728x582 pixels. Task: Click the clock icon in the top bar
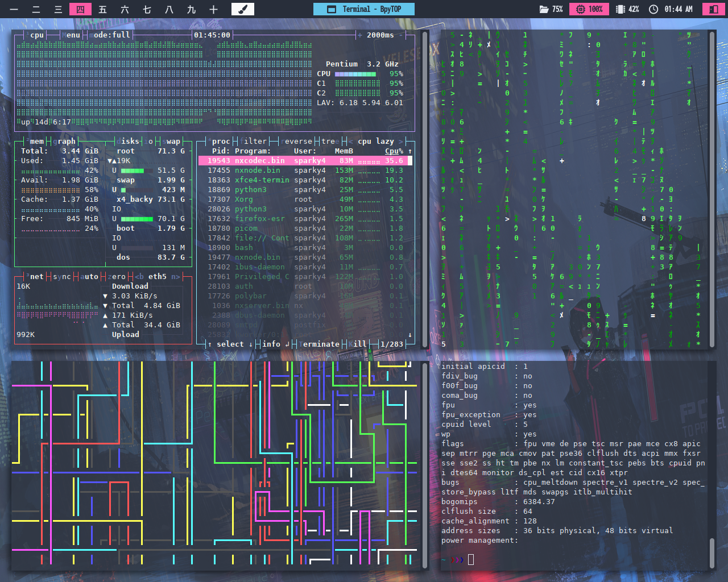(653, 9)
